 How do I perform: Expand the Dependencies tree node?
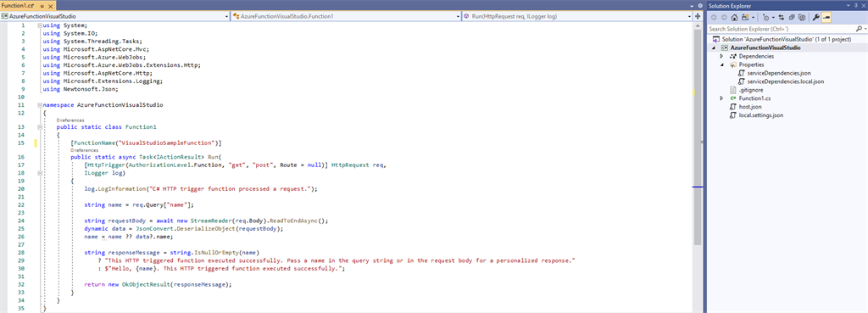pos(722,56)
